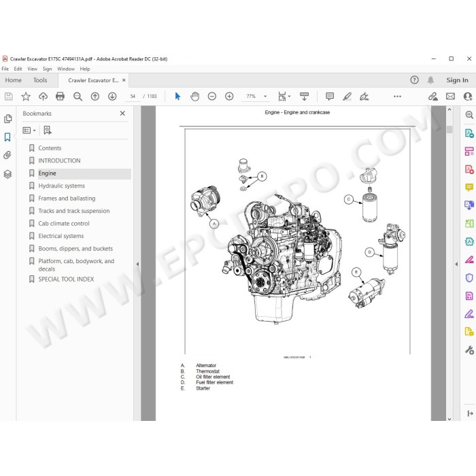Image resolution: width=476 pixels, height=476 pixels.
Task: Activate the Hand pan tool
Action: (x=194, y=97)
